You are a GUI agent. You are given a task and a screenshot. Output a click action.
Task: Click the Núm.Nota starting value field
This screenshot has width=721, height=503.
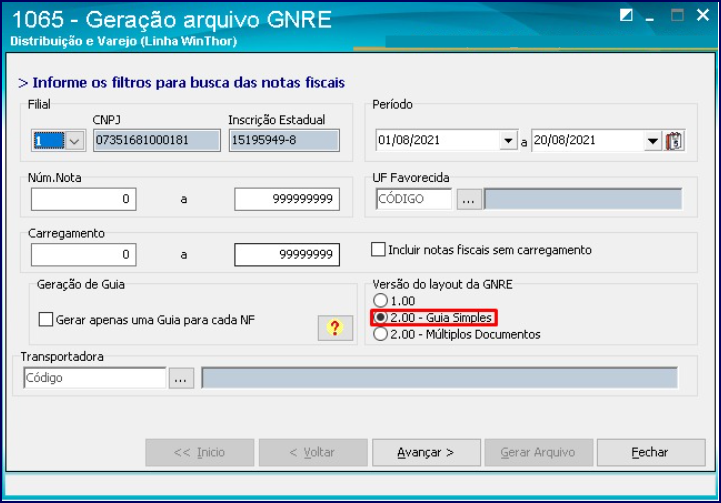tap(84, 199)
